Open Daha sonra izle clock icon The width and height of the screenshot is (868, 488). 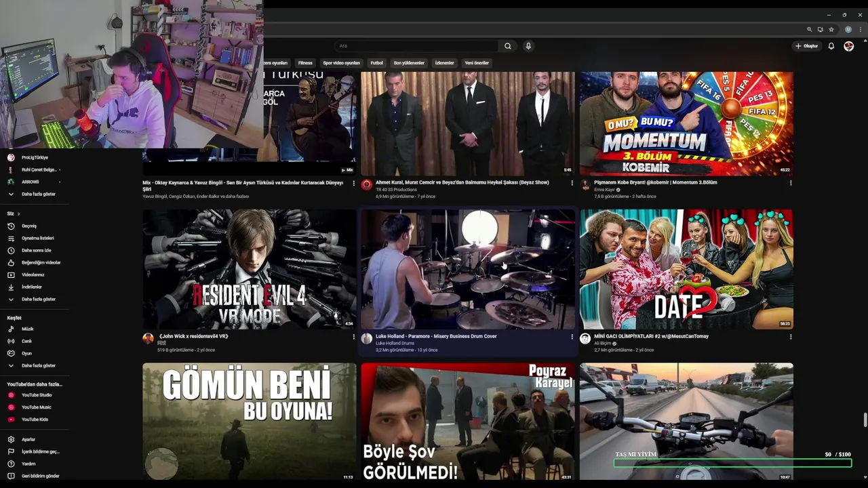(x=11, y=250)
